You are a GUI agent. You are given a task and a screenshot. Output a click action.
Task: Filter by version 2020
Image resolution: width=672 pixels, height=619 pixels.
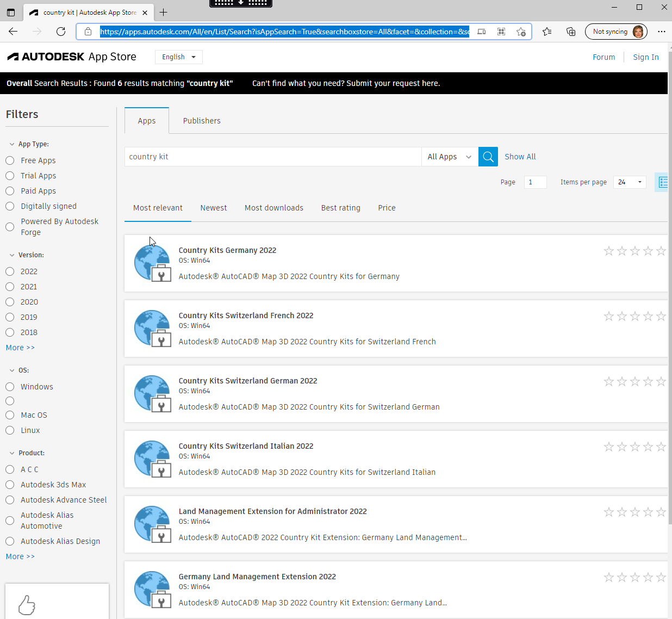coord(10,302)
